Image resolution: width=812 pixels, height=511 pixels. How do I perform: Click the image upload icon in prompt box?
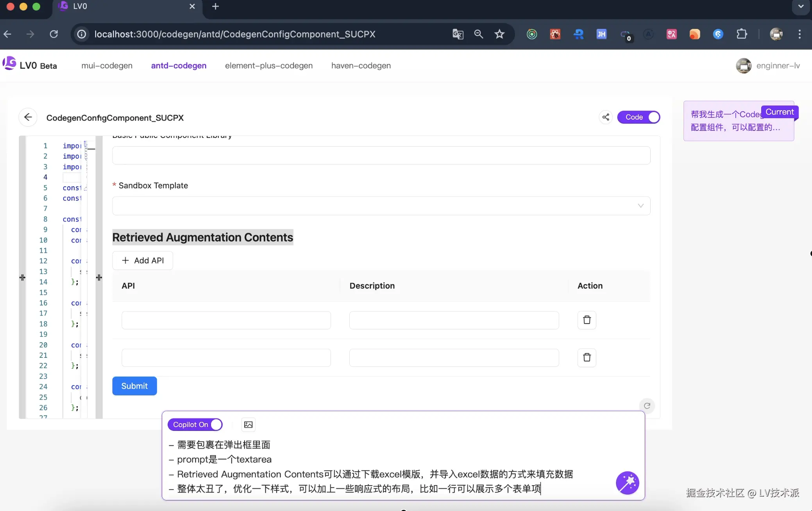248,425
